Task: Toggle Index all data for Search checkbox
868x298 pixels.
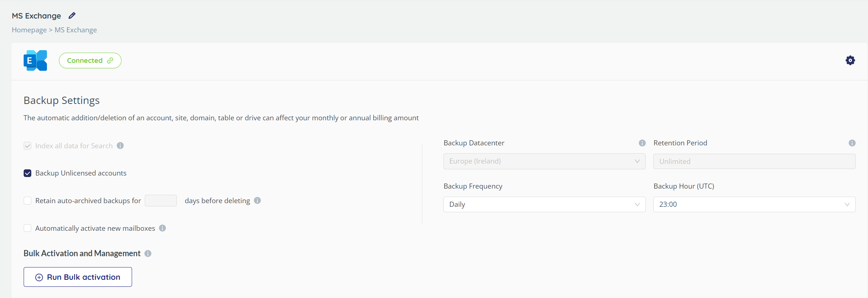Action: point(27,146)
